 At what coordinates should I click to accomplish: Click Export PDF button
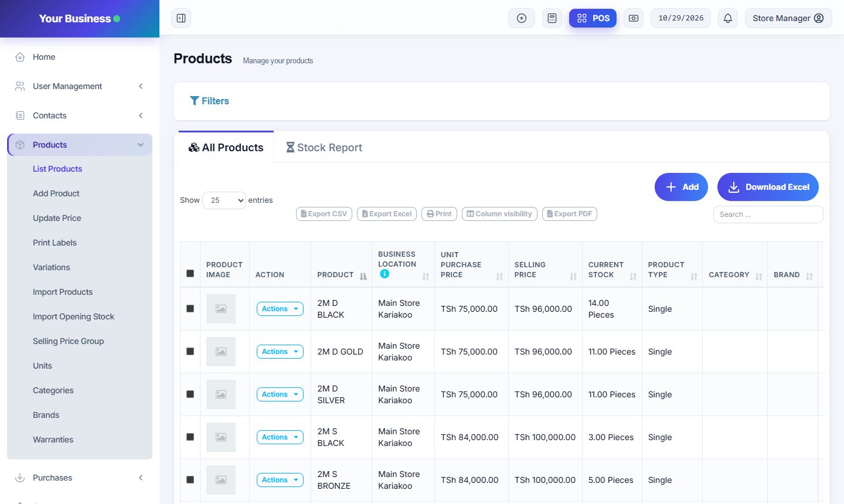tap(570, 214)
